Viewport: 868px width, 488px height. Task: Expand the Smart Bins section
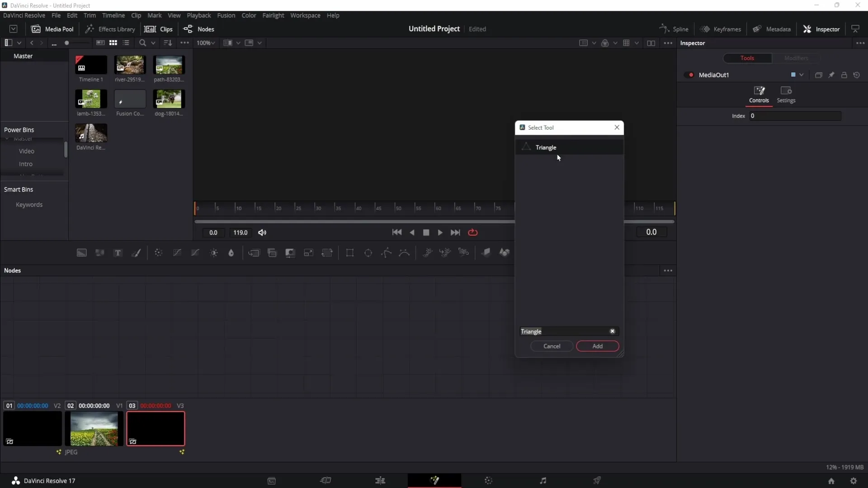tap(18, 189)
